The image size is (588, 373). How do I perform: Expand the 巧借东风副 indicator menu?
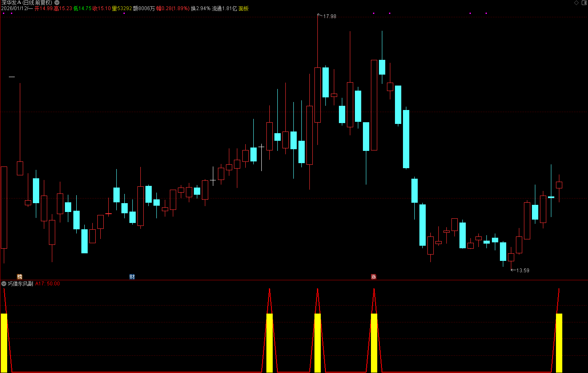tap(4, 284)
